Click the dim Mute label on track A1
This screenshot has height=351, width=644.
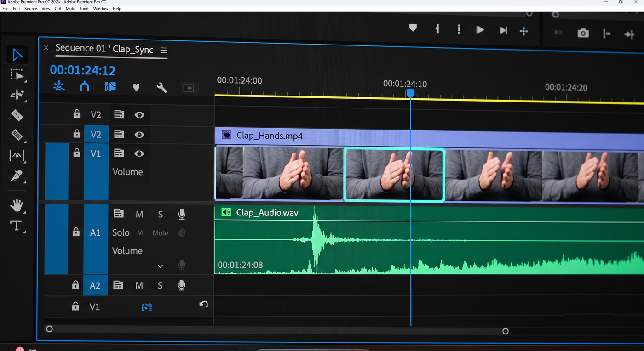point(160,233)
